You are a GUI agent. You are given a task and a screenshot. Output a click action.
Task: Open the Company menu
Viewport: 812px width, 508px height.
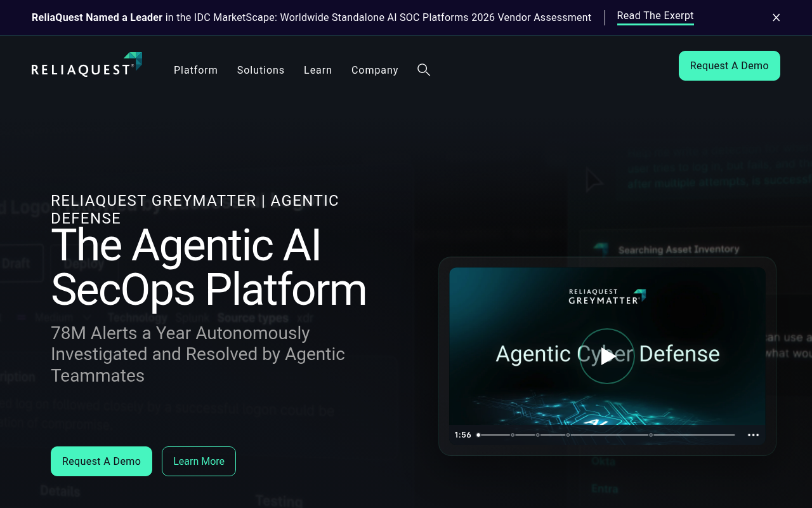point(375,70)
